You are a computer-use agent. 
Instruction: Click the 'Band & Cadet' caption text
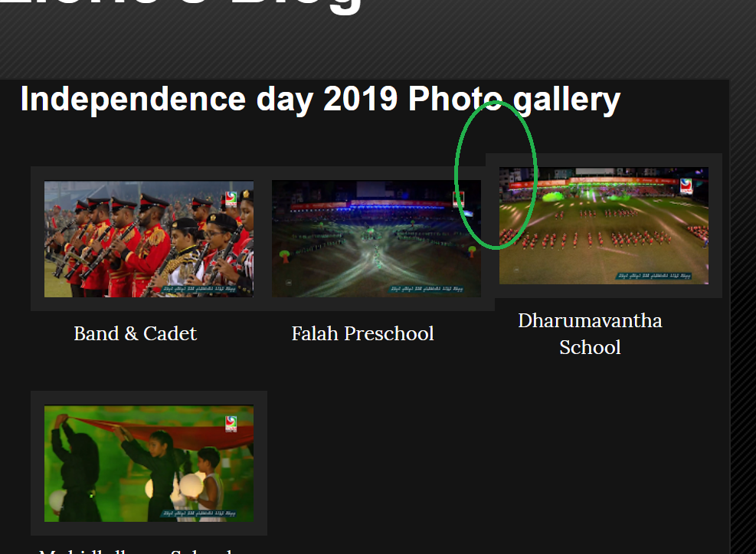pos(136,333)
